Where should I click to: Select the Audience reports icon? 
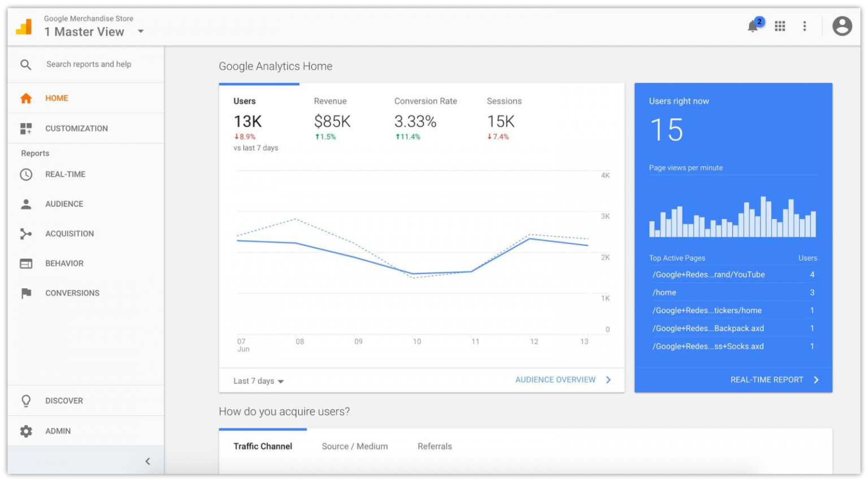26,204
